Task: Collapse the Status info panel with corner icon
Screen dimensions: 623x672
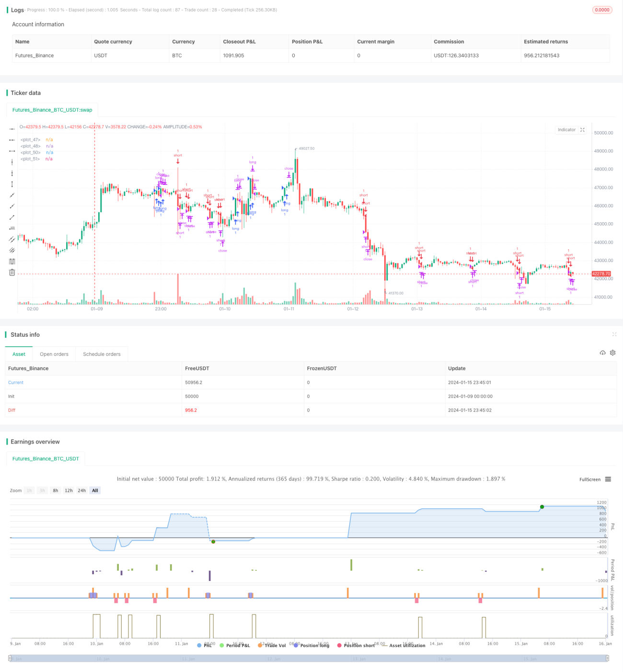Action: 614,334
